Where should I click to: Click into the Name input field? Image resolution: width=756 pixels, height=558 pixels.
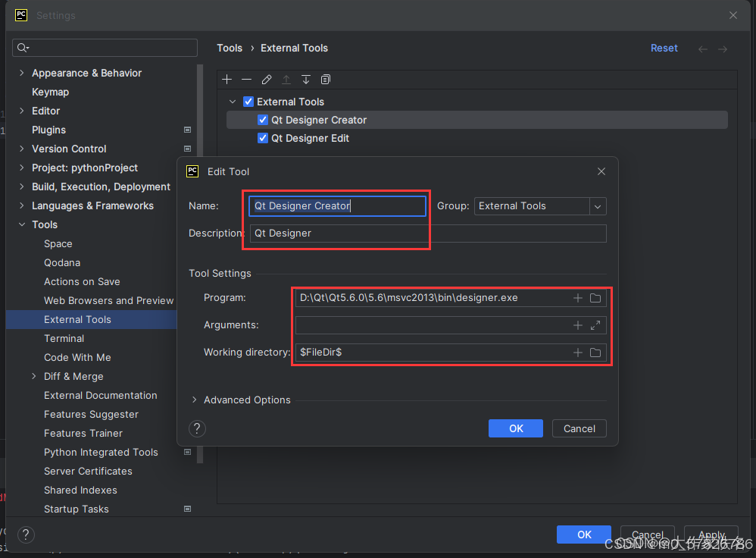338,206
